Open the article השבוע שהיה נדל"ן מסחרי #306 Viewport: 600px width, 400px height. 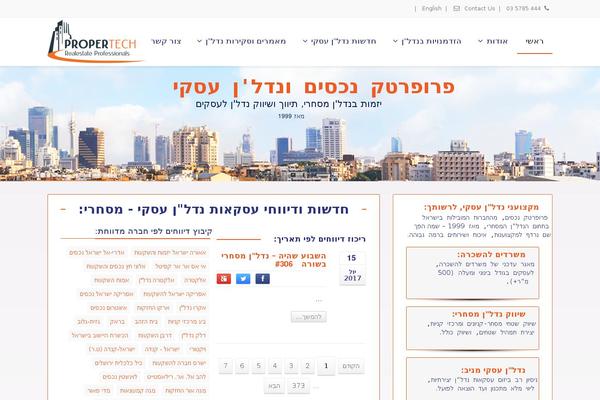[274, 260]
